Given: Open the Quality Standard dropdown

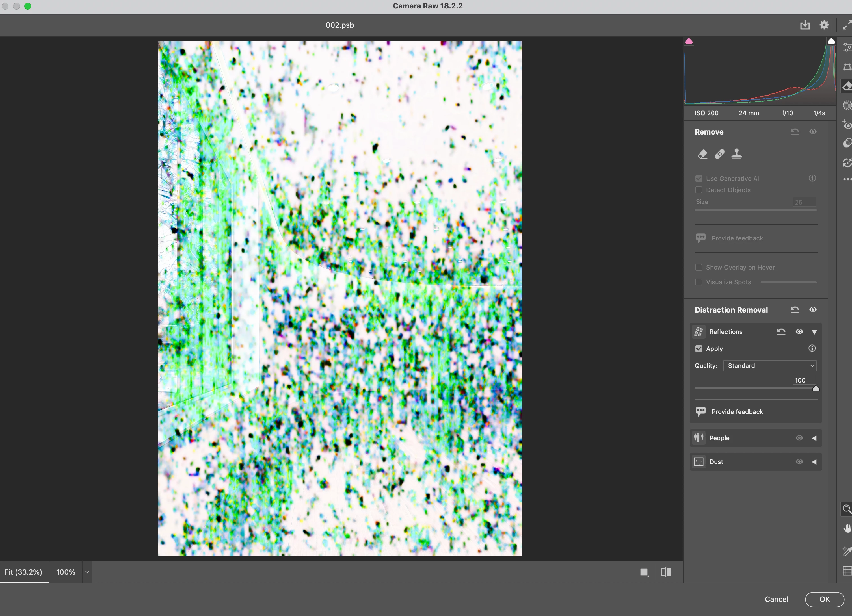Looking at the screenshot, I should pyautogui.click(x=769, y=365).
